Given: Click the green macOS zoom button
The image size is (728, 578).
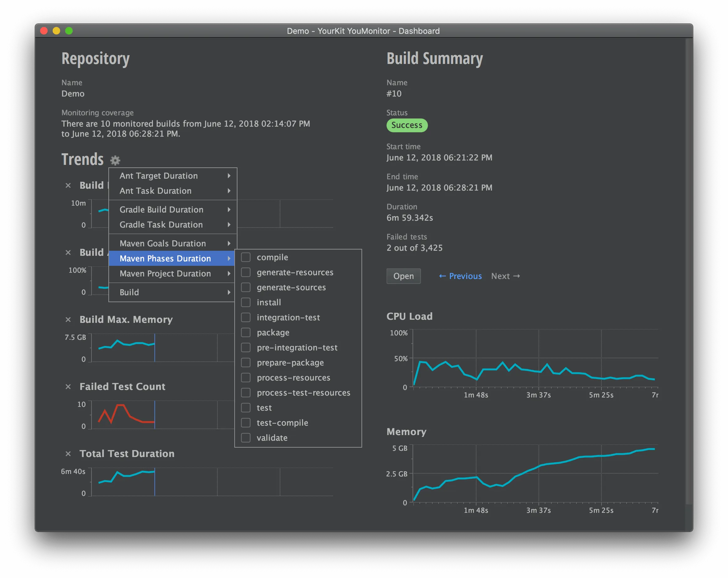Looking at the screenshot, I should 69,31.
